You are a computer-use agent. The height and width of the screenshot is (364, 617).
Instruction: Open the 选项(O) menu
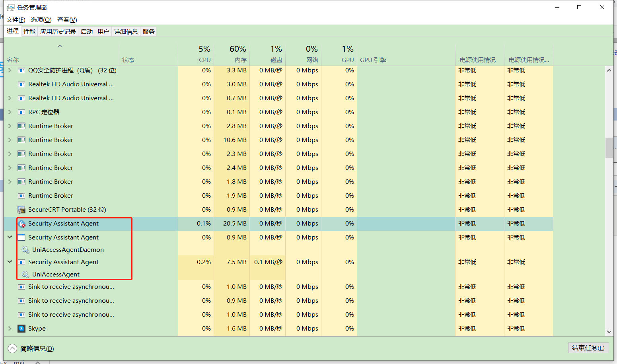[41, 20]
